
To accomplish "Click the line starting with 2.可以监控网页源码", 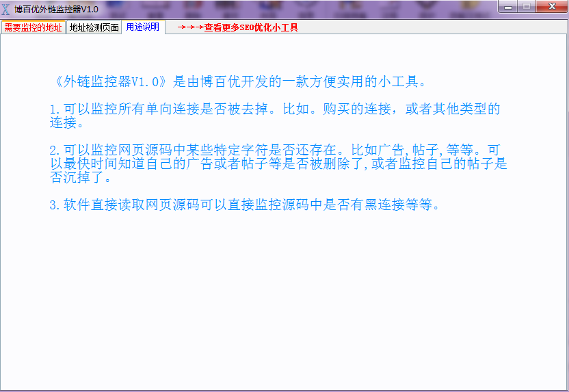I will [275, 150].
